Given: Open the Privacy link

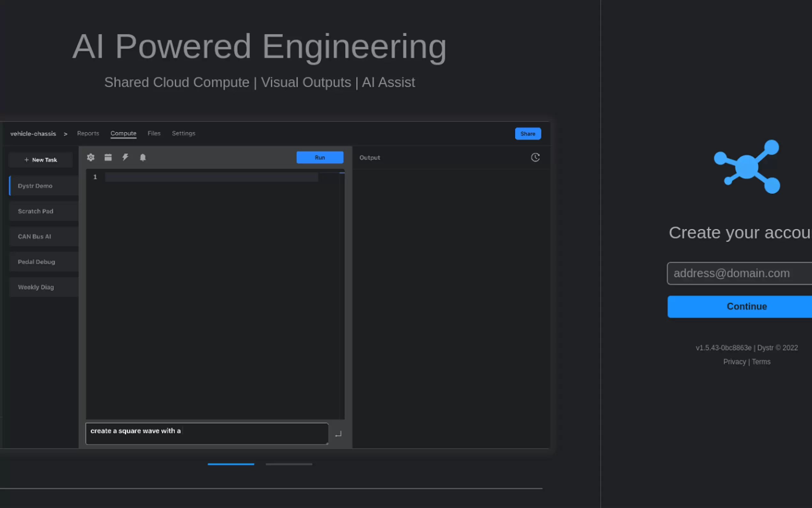Looking at the screenshot, I should (734, 362).
